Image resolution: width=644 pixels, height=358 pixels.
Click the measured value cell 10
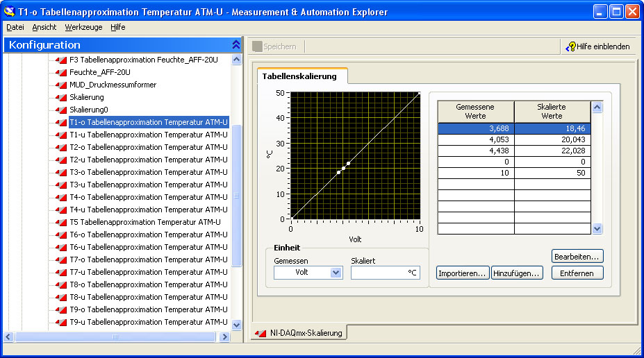coord(476,173)
